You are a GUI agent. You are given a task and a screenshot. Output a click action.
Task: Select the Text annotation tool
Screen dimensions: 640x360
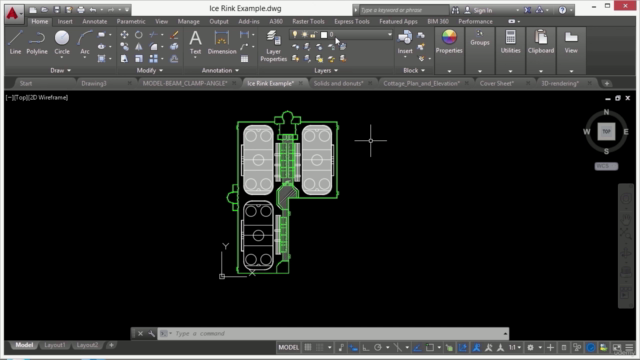pyautogui.click(x=196, y=42)
